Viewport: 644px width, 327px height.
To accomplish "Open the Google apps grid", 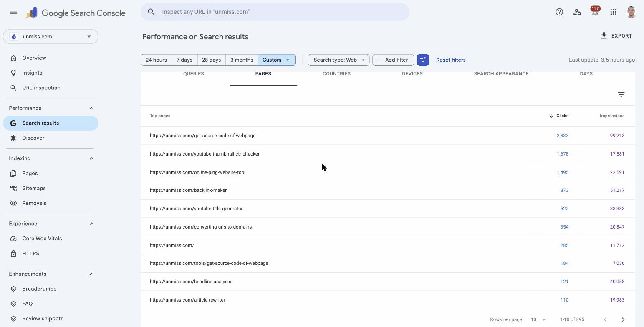I will [x=613, y=12].
